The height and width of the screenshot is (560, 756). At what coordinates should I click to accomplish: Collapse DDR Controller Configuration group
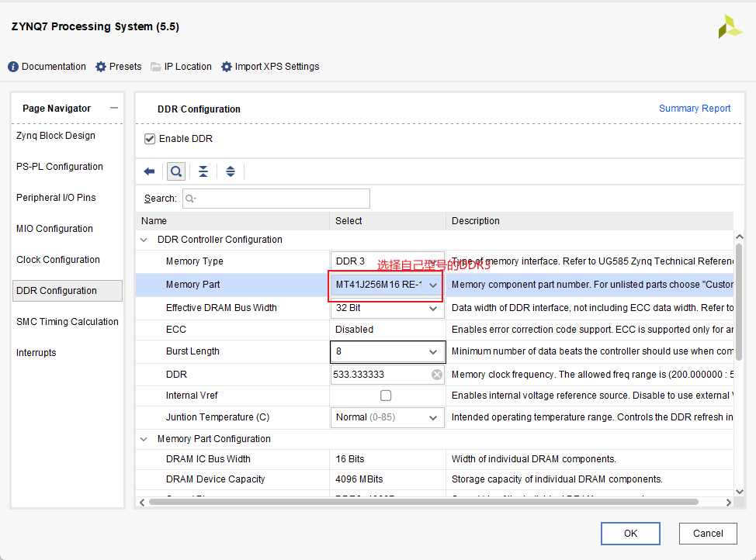(x=144, y=240)
